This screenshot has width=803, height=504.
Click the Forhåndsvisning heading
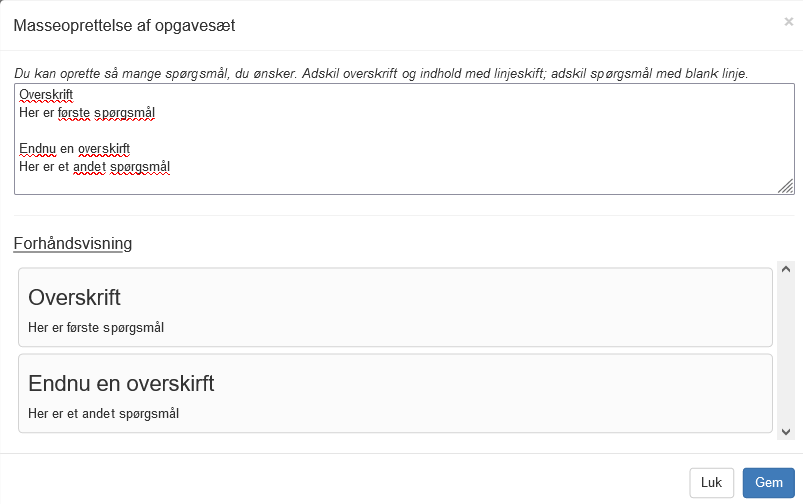click(73, 243)
